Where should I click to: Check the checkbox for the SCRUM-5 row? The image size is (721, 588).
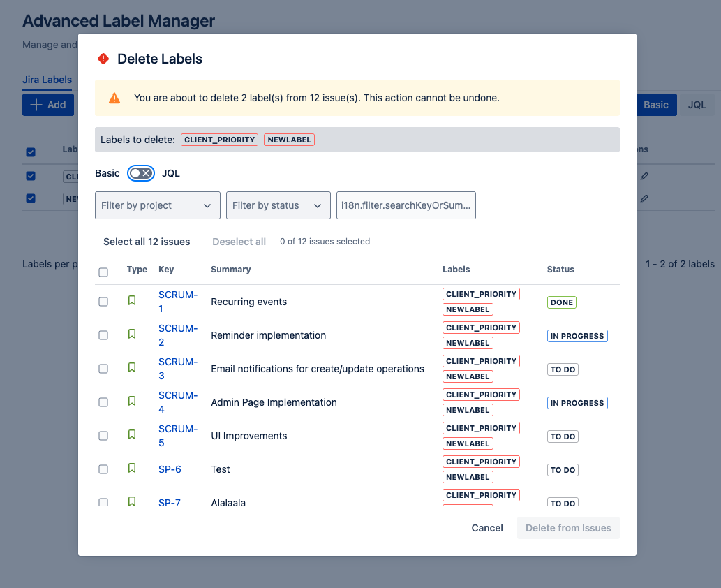[103, 435]
